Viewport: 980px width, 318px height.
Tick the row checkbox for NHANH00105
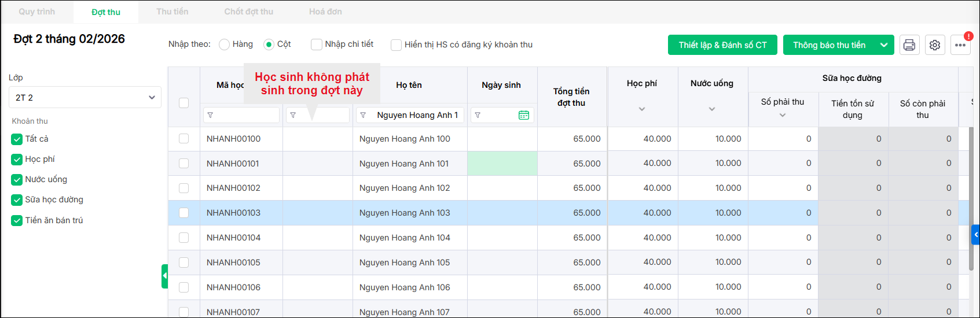click(184, 262)
